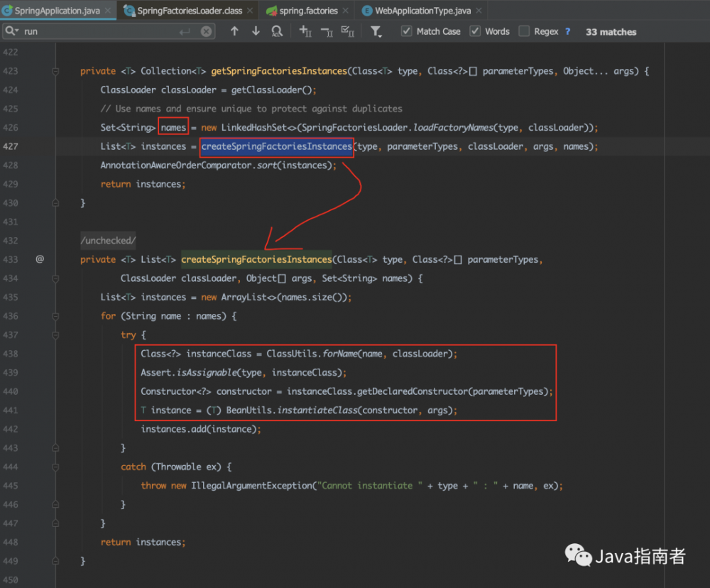This screenshot has width=710, height=588.
Task: Open the filter search results funnel icon
Action: point(376,31)
